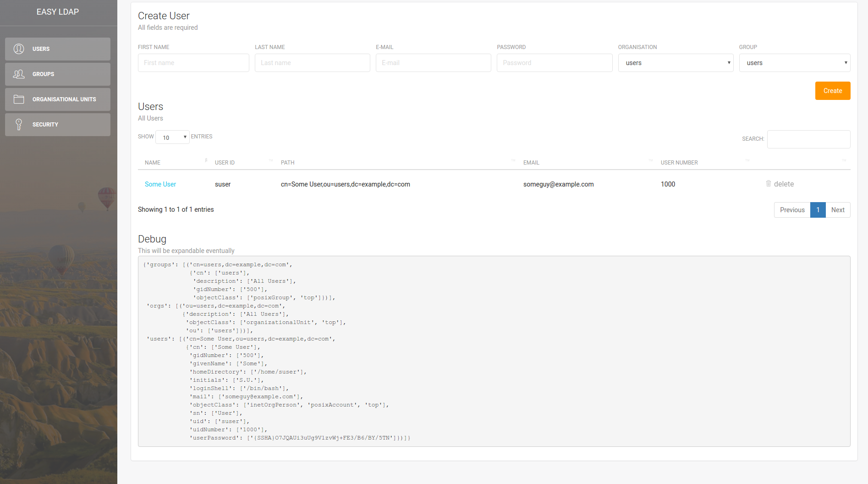Screen dimensions: 868x484
Task: Click the Security key icon
Action: click(x=19, y=124)
